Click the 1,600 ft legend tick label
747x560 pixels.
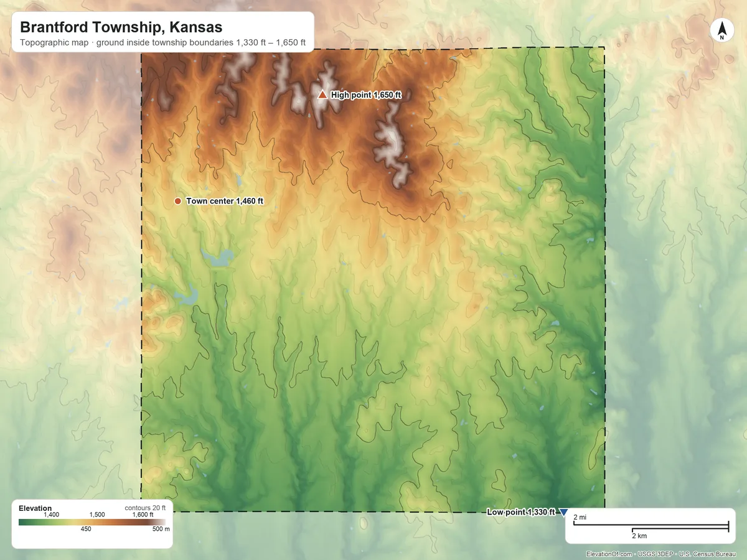pos(143,515)
